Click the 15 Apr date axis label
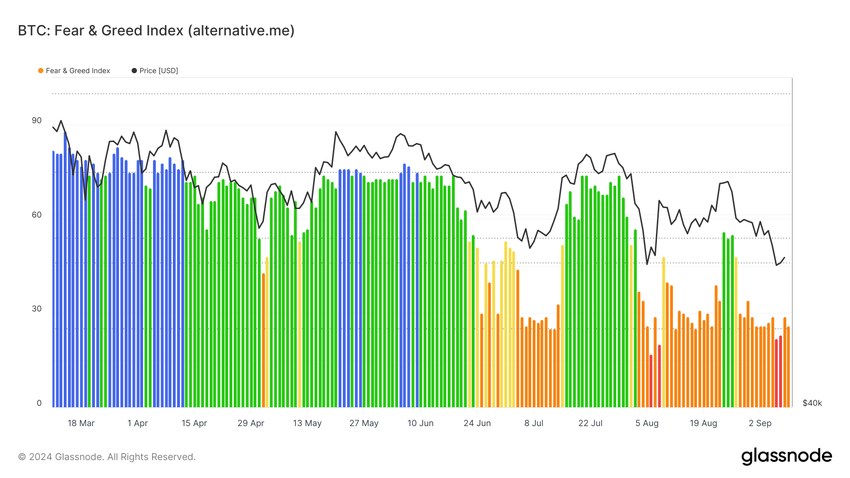 pyautogui.click(x=194, y=423)
